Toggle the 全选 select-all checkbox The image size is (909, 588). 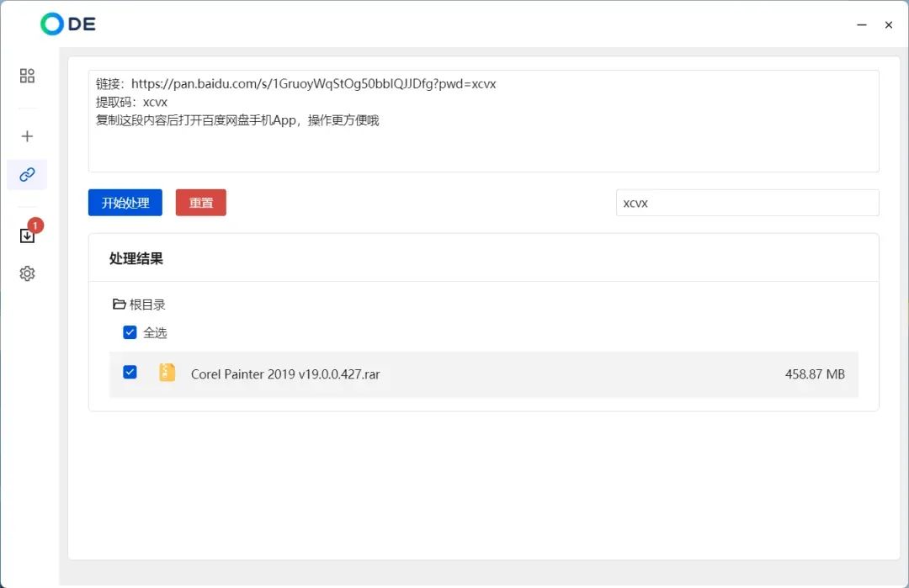click(130, 332)
